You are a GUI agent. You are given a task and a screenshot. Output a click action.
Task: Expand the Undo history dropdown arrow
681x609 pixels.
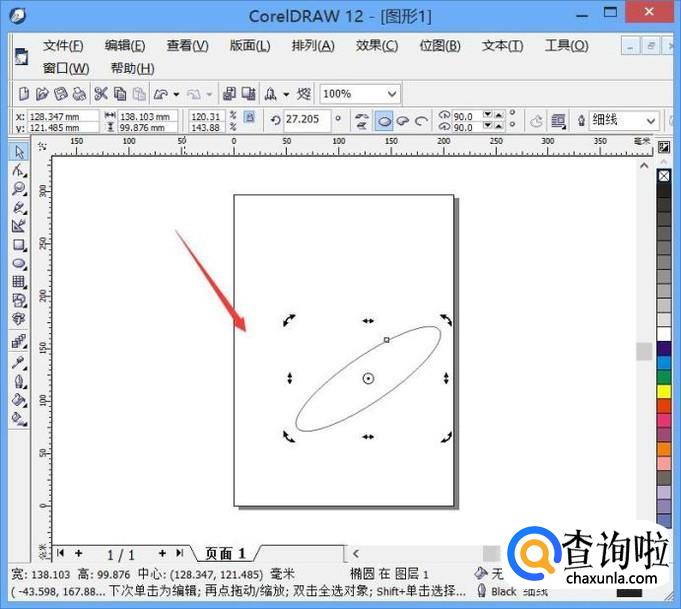[176, 94]
